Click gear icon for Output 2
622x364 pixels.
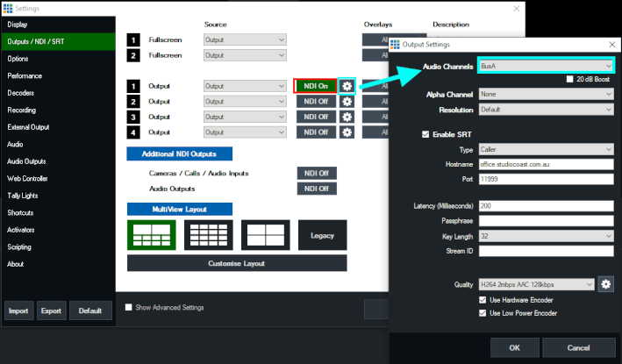tap(347, 102)
